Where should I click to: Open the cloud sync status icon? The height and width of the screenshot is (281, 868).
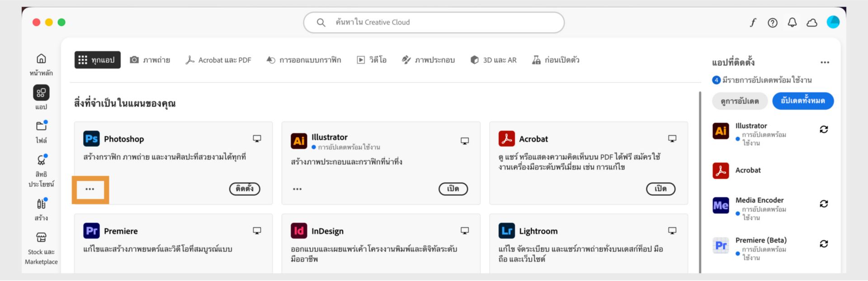pos(812,23)
